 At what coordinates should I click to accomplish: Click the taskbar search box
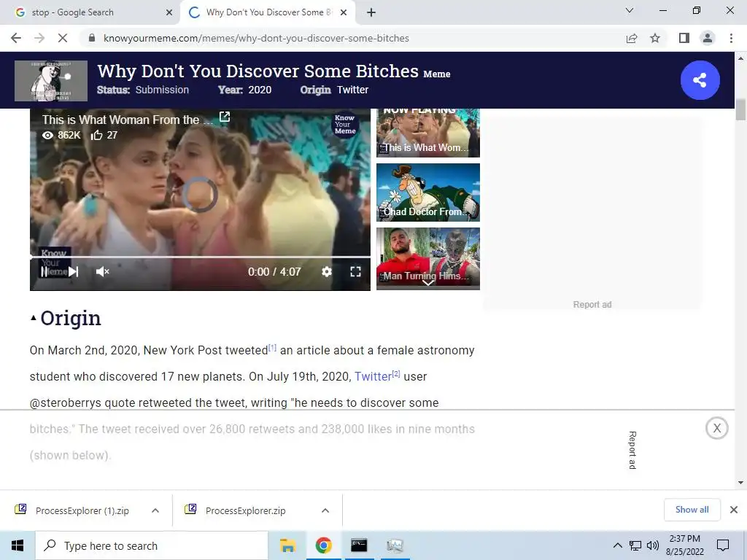click(x=152, y=545)
